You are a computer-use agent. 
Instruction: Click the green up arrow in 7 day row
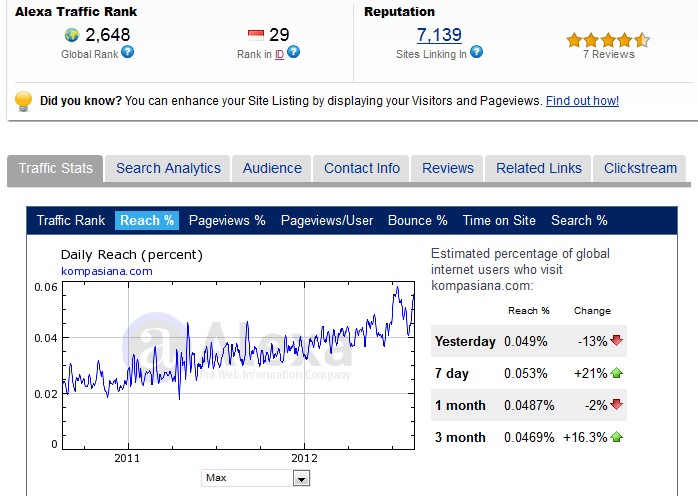pyautogui.click(x=617, y=373)
